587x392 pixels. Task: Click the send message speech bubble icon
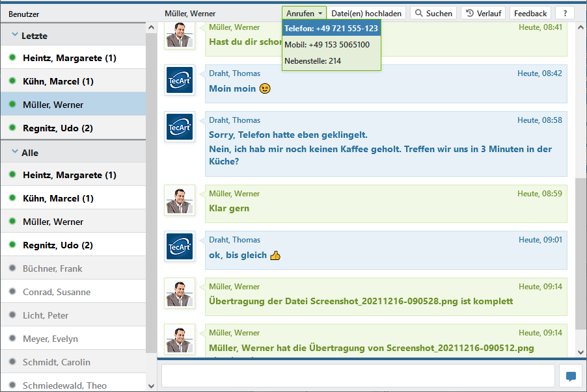click(571, 376)
